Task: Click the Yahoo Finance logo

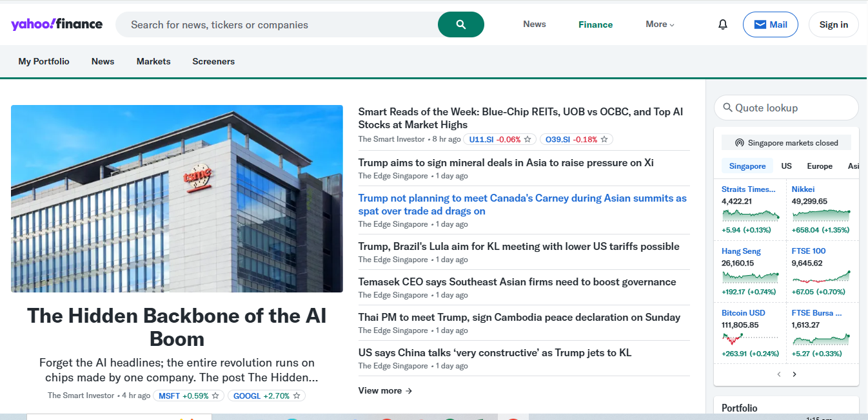Action: pos(57,24)
